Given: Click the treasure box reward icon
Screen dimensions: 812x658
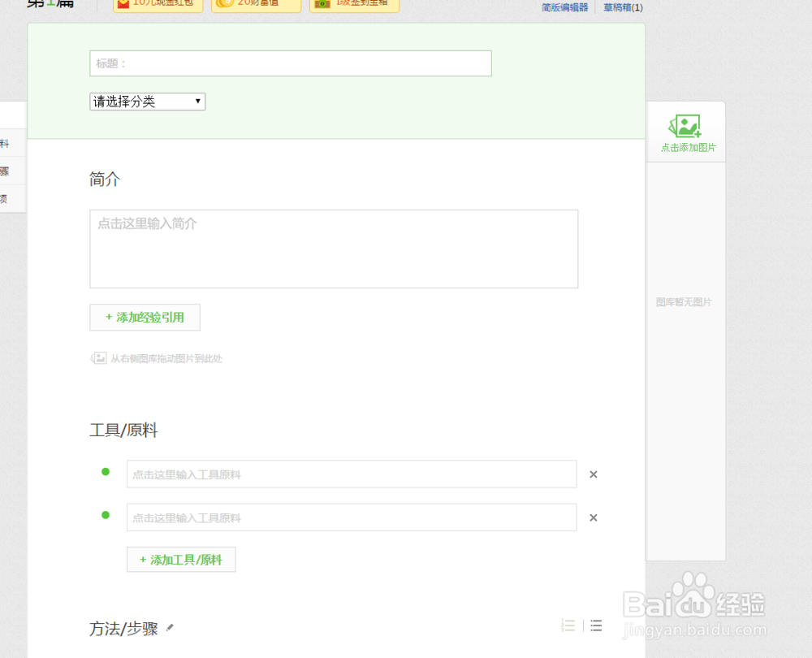Looking at the screenshot, I should (321, 3).
